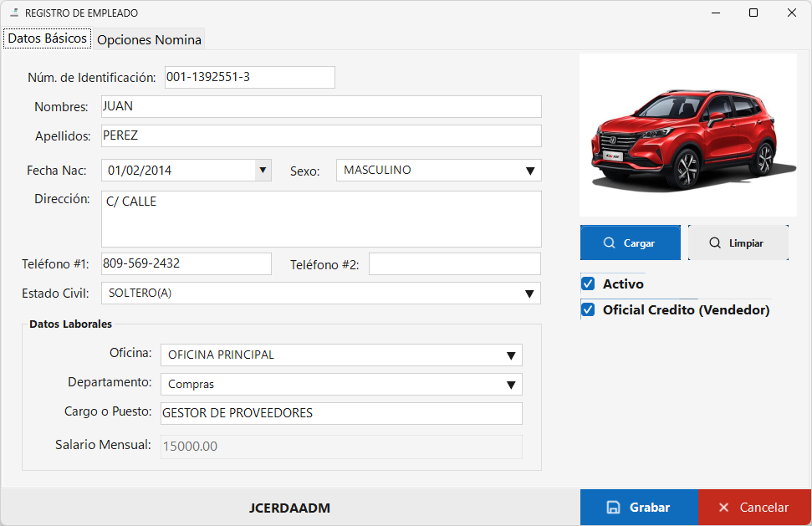Uncheck the Activo checkbox
Screen dimensions: 812x526
point(588,283)
